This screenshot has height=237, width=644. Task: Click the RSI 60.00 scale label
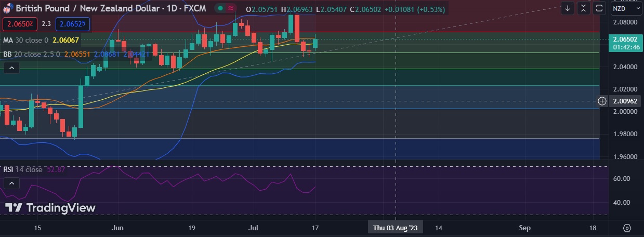pyautogui.click(x=622, y=178)
